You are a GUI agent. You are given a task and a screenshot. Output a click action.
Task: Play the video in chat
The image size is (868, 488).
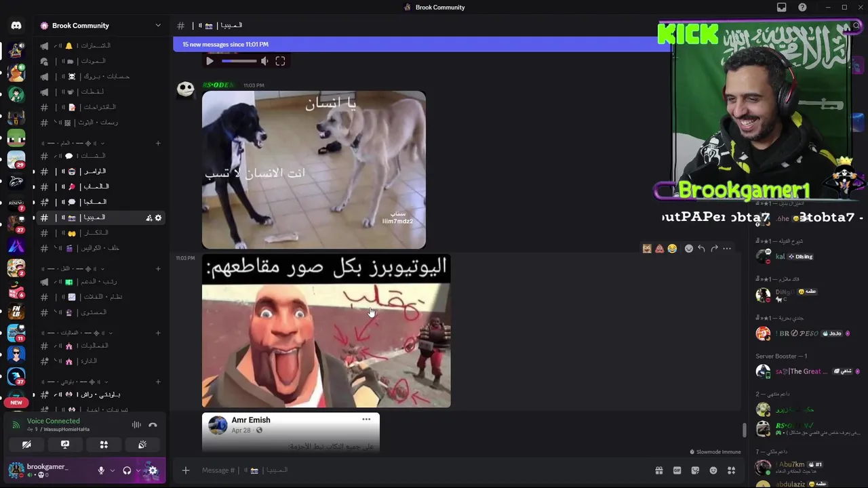[x=210, y=61]
